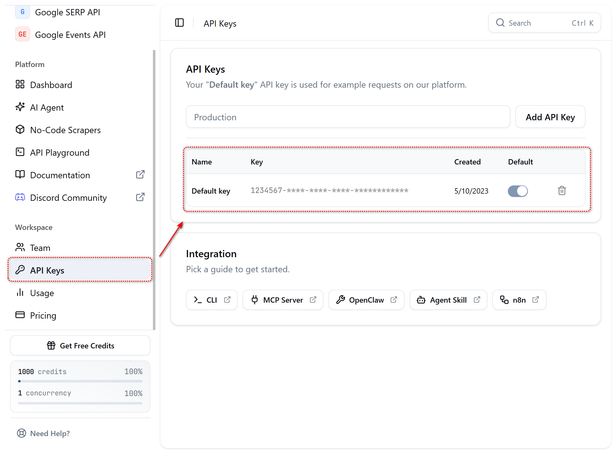Click the Documentation book icon
Viewport: 616px width, 453px height.
tap(20, 174)
